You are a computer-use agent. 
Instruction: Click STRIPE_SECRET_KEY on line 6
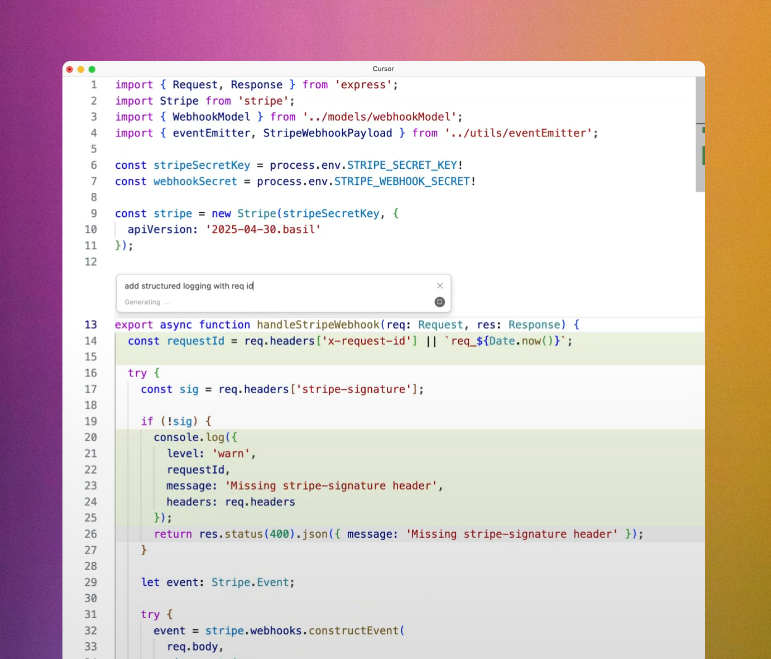pos(402,165)
